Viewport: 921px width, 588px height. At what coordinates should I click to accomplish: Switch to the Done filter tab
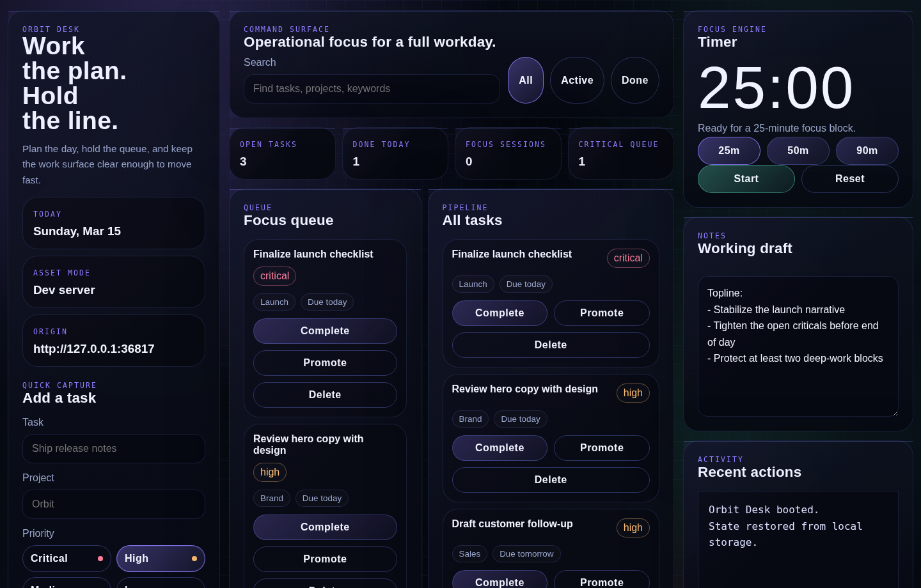tap(634, 80)
